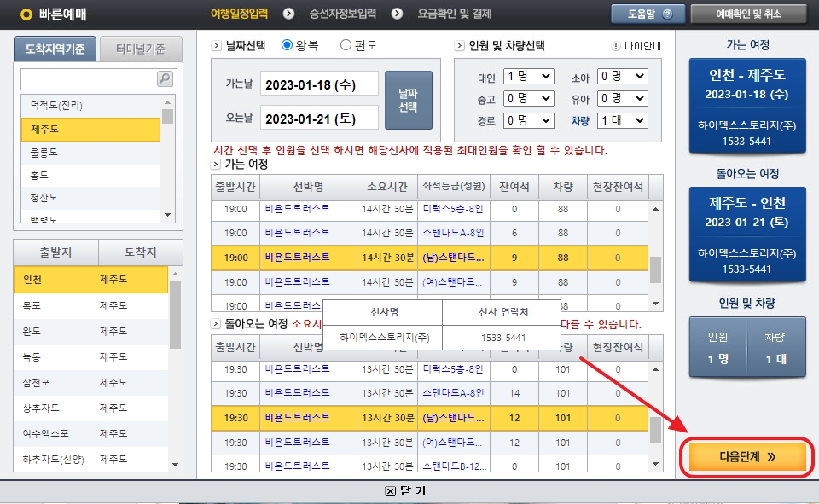Click the arrow icon beside 인원 및 차량선택
This screenshot has height=504, width=819.
[x=459, y=46]
